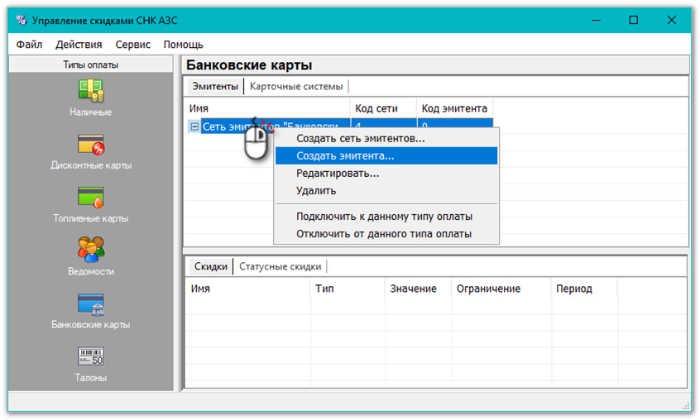Open the Файл menu
700x420 pixels.
(29, 44)
